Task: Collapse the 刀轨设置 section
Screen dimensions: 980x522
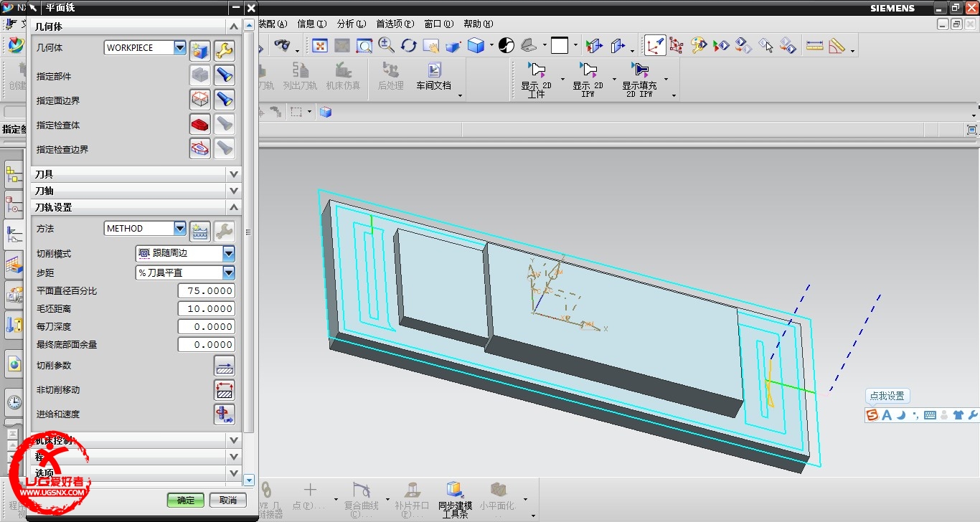Action: tap(233, 207)
